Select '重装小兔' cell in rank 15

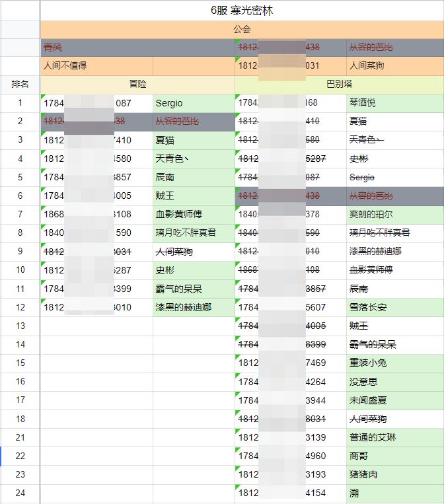tap(395, 363)
